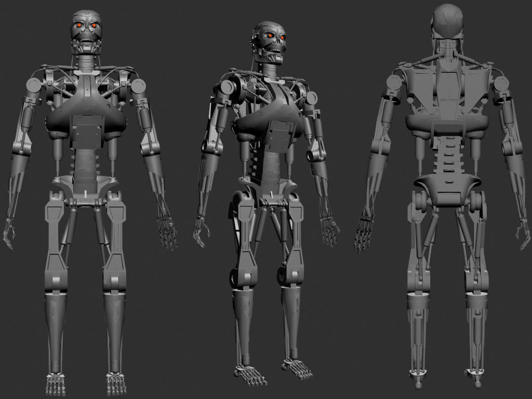Click the skull of the angled middle robot

[270, 41]
